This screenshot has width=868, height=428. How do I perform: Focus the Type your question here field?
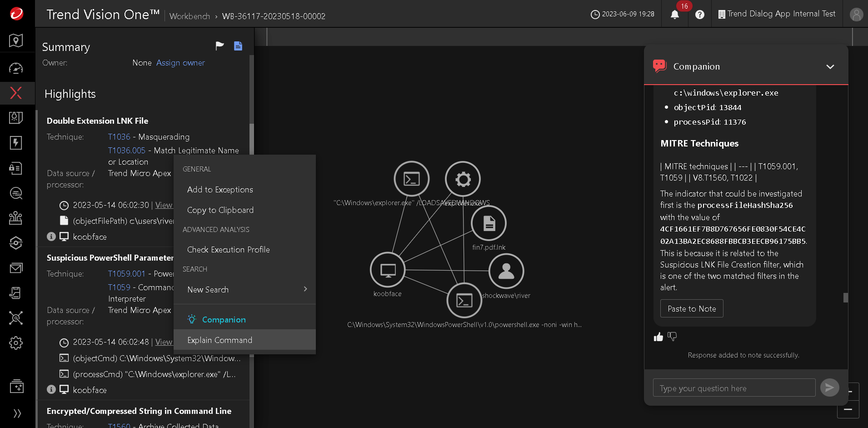733,388
